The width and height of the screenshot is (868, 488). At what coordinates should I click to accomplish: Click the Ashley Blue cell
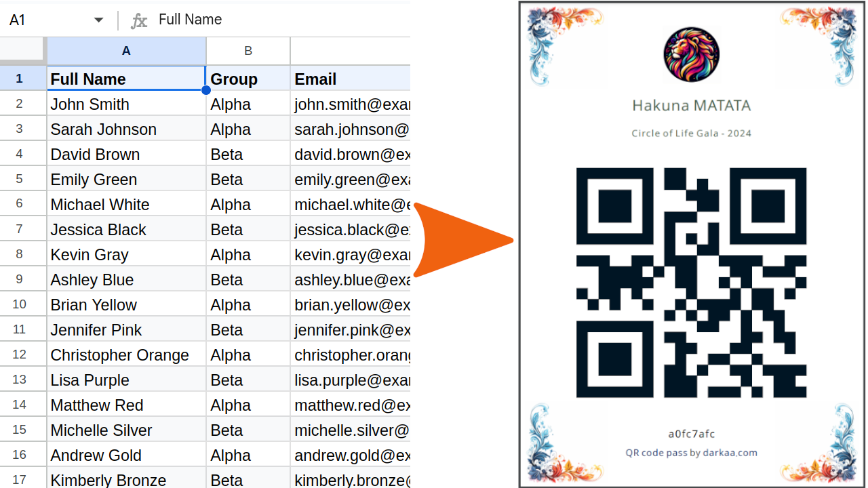coord(126,279)
